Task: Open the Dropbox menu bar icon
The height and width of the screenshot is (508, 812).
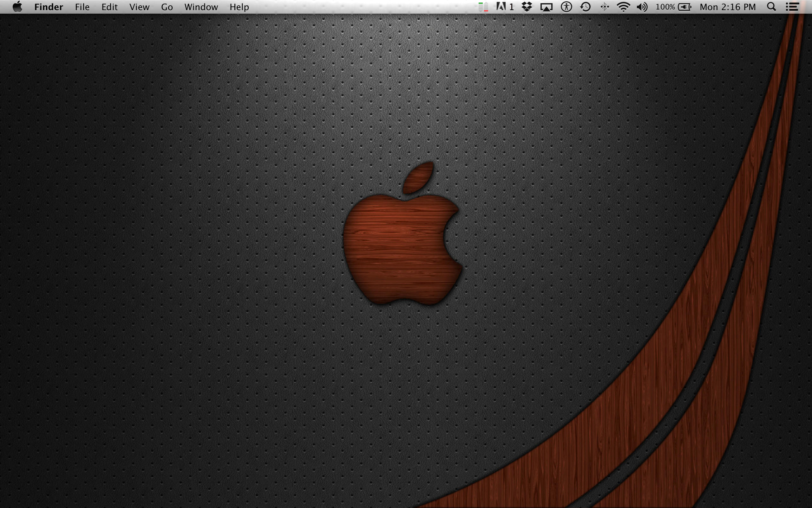Action: tap(527, 7)
